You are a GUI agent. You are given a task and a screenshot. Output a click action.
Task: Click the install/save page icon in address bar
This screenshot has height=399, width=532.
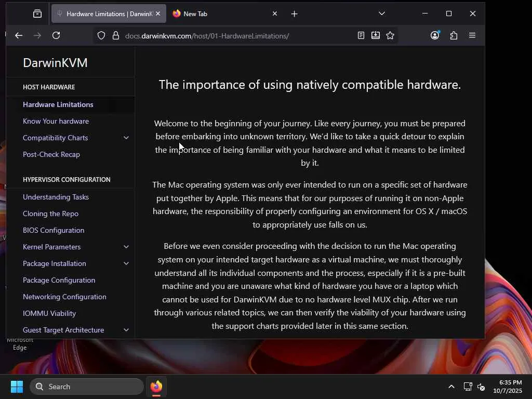pyautogui.click(x=376, y=36)
